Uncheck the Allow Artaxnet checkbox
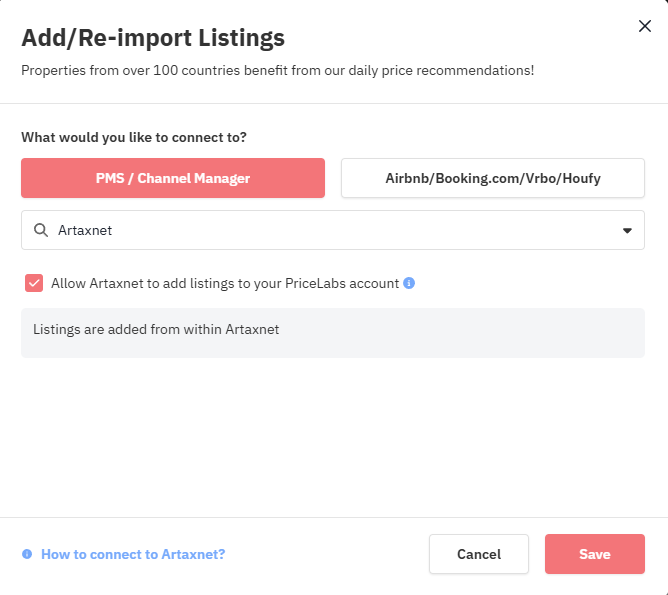Viewport: 668px width, 595px height. (x=34, y=283)
